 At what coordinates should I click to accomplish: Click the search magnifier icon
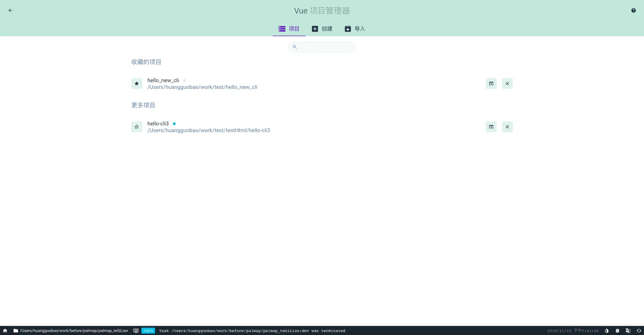tap(294, 47)
